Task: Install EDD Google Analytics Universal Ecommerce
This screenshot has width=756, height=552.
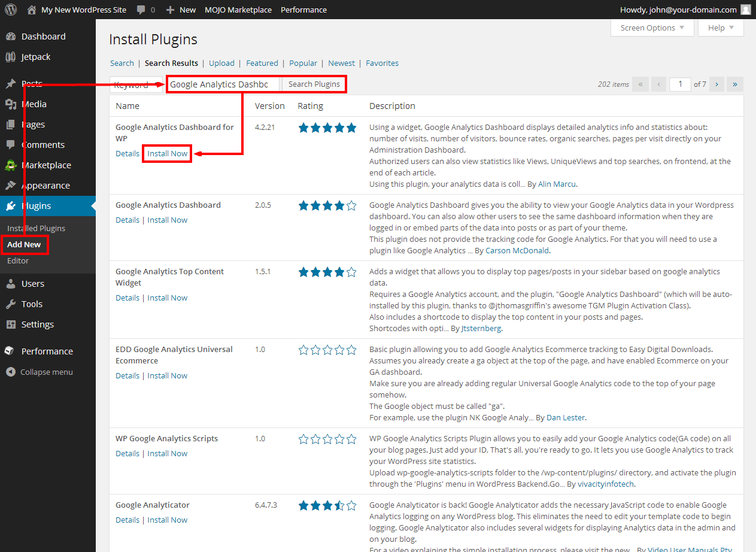Action: click(x=168, y=375)
